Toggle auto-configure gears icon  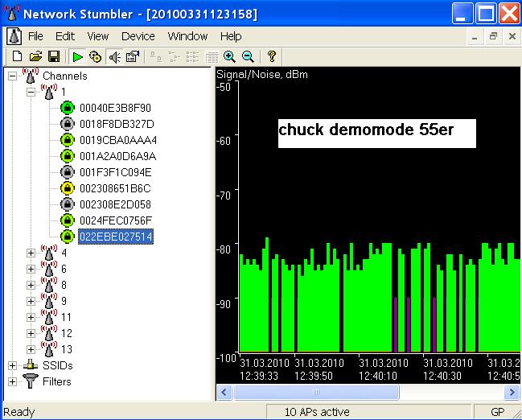pos(96,57)
